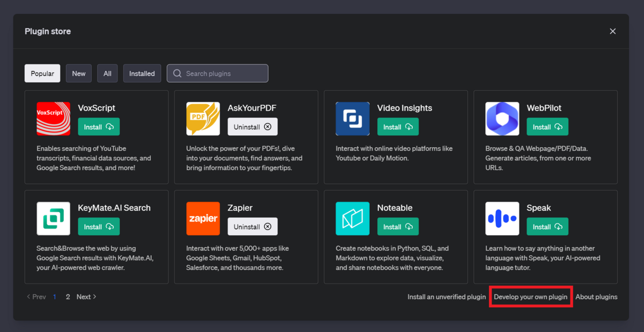Viewport: 644px width, 332px height.
Task: Click Zapier's 5,000+ apps description
Action: tap(238, 258)
